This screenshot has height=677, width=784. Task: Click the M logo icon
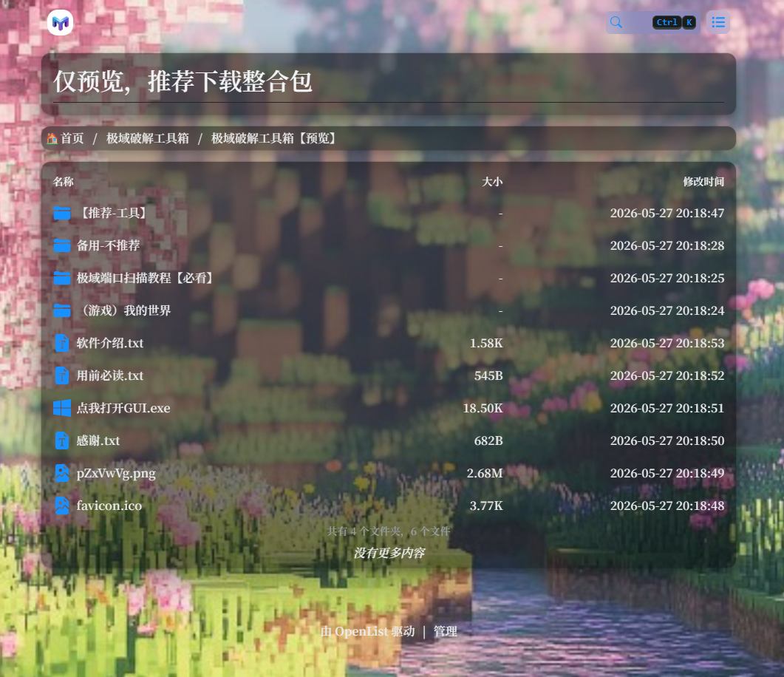tap(60, 22)
